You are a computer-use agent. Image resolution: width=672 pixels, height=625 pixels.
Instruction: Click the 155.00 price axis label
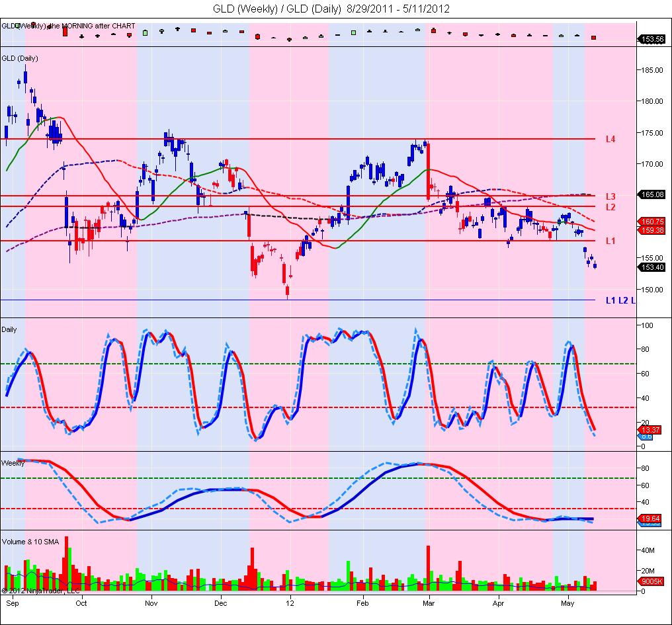point(652,258)
